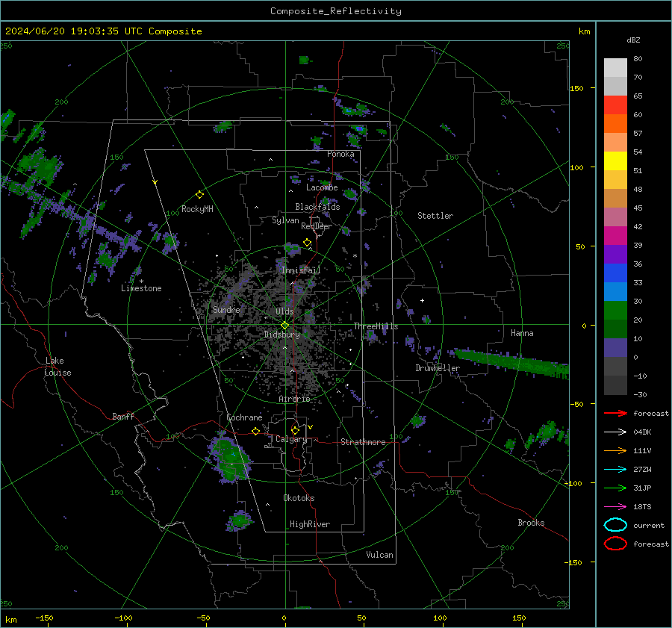Click the 'dBZ' legend heading

click(x=633, y=40)
